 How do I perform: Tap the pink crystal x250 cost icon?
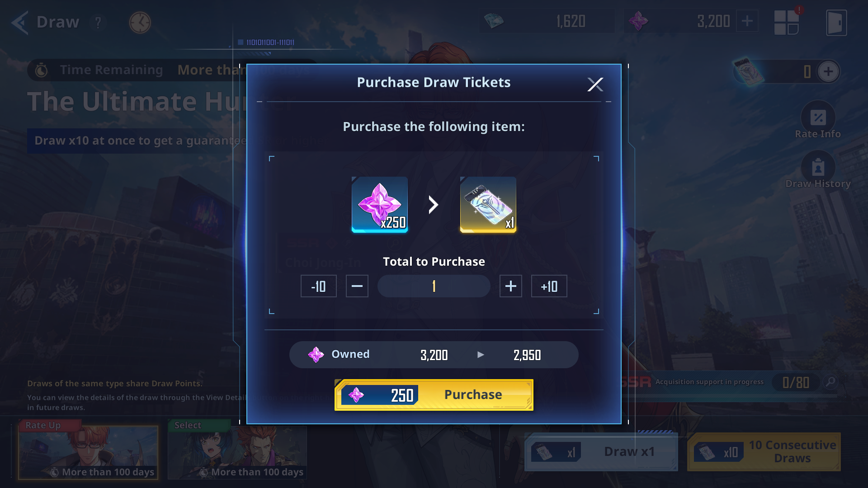click(x=379, y=205)
